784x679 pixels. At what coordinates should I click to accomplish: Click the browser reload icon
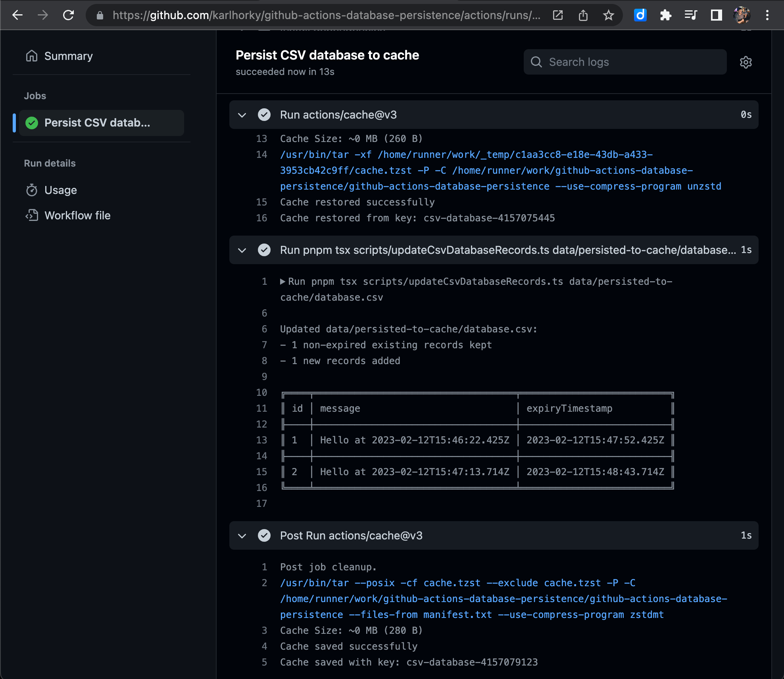(68, 15)
